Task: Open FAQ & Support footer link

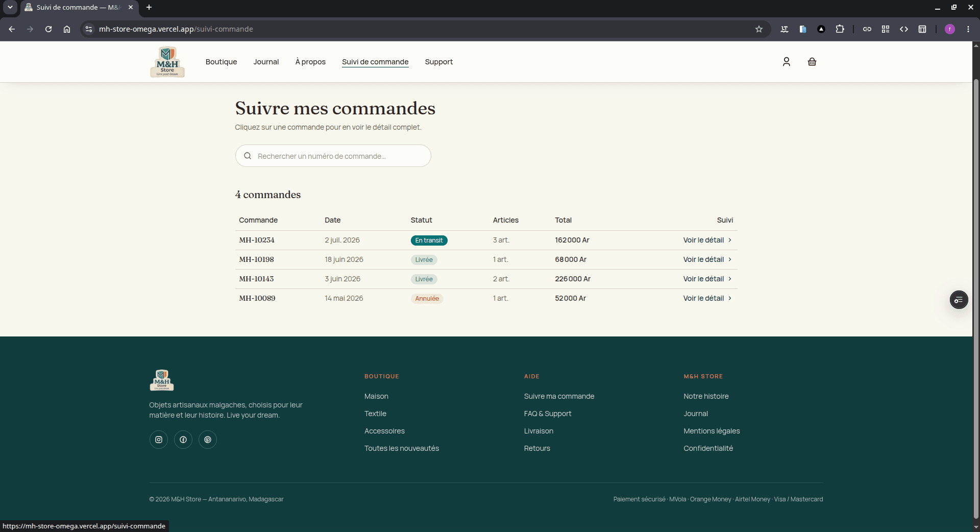Action: click(x=548, y=414)
